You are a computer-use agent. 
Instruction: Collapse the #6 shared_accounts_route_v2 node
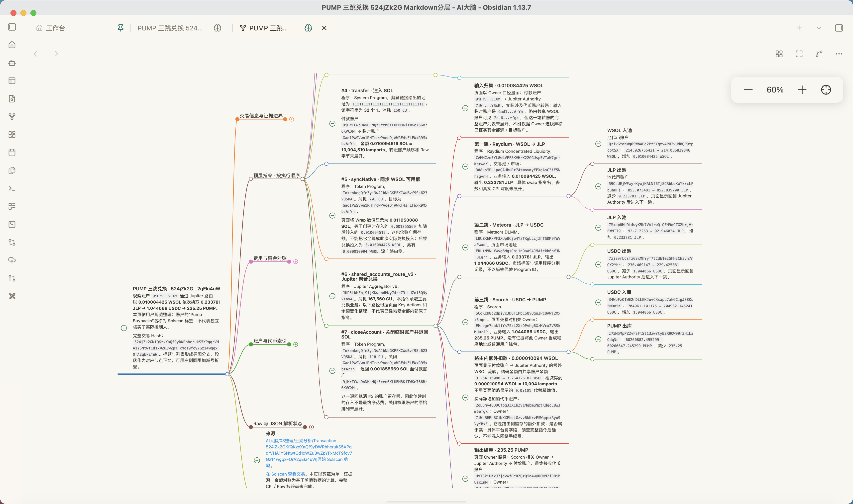point(332,296)
